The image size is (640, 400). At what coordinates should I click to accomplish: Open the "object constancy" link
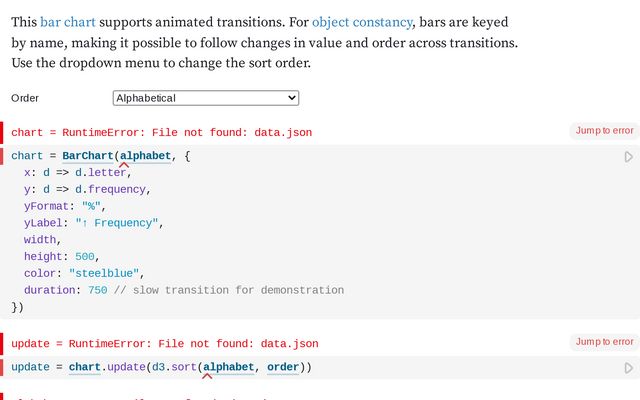coord(363,21)
